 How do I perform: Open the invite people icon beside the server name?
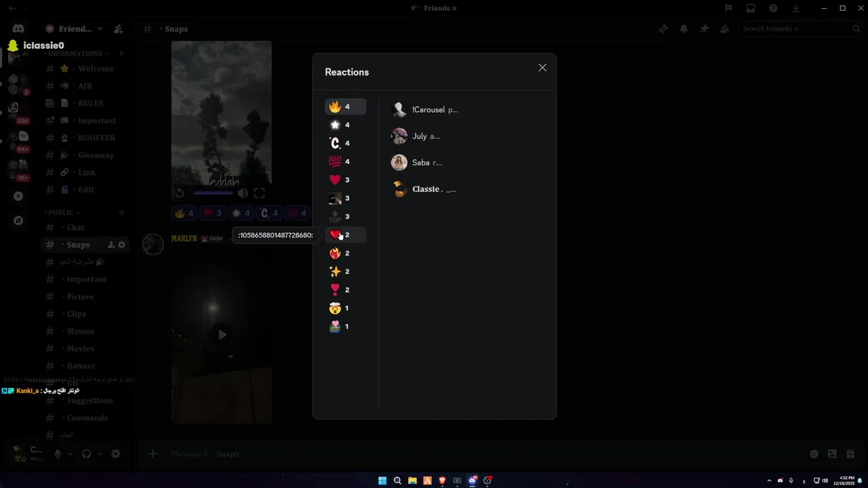click(x=119, y=28)
